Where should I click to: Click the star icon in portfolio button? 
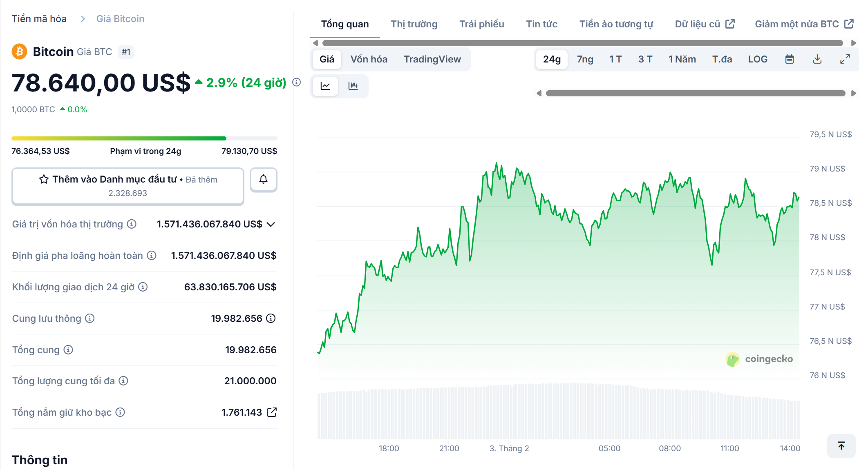tap(43, 179)
